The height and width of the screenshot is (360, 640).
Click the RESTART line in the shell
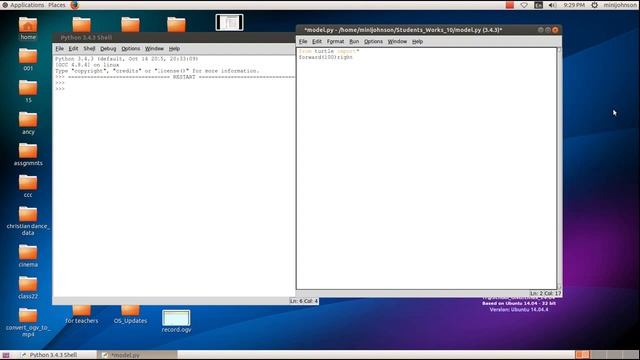(x=175, y=77)
